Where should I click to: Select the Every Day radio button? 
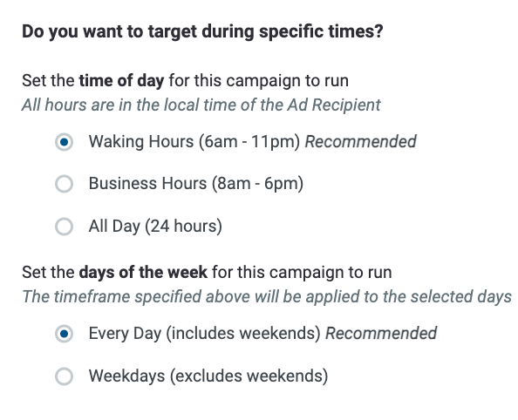tap(64, 334)
